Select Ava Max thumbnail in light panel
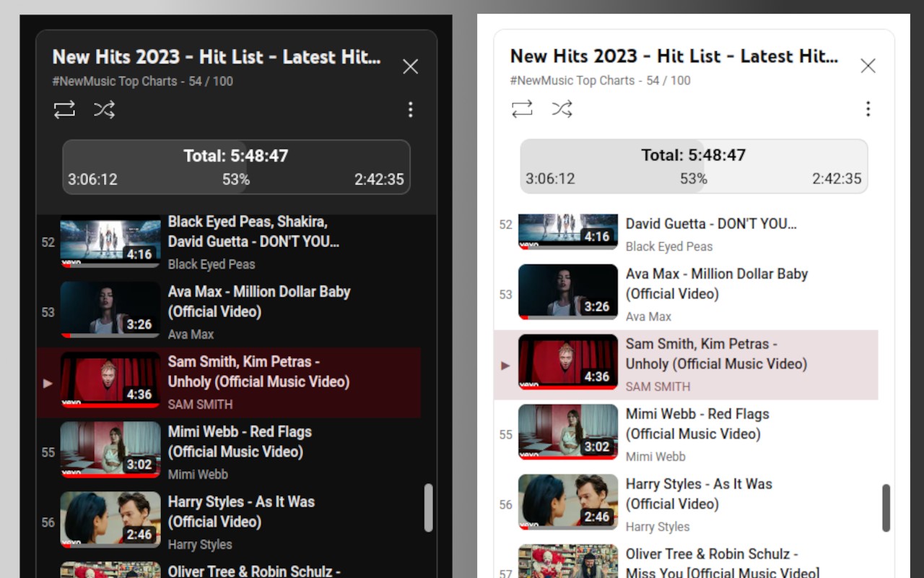924x578 pixels. click(568, 292)
